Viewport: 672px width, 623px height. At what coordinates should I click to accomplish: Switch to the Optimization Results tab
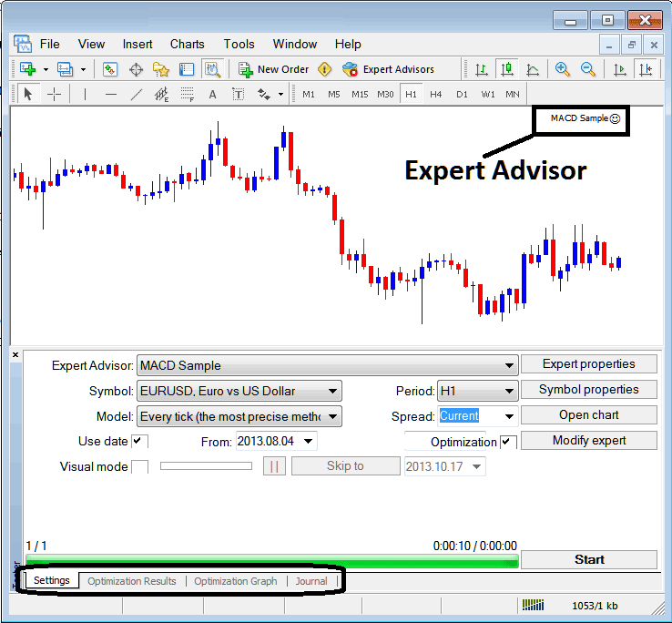tap(132, 581)
